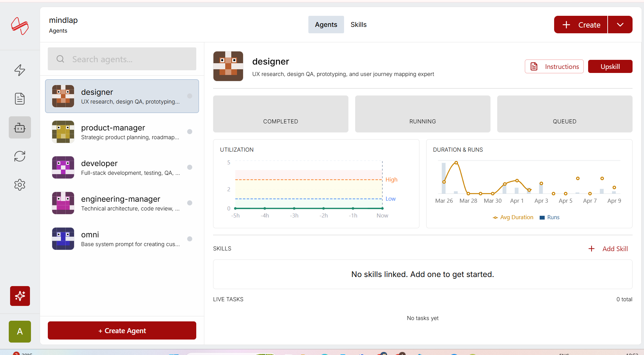Click the UTILIZATION chart title

pyautogui.click(x=237, y=150)
